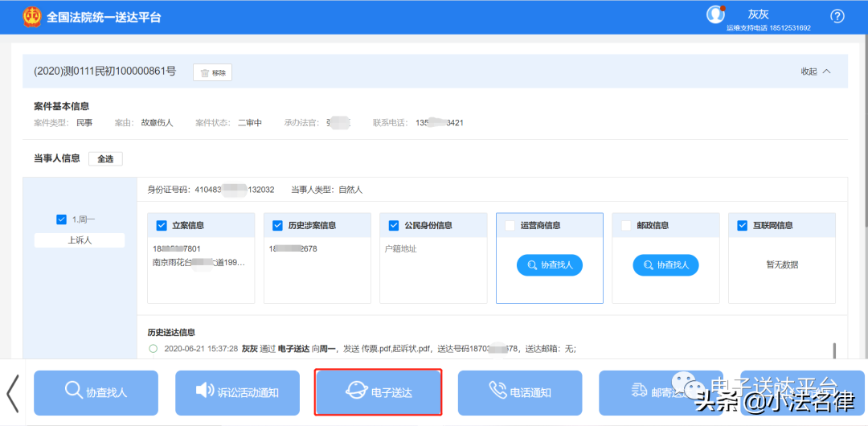Click truck icon on 邮寄送达 button
This screenshot has height=426, width=868.
click(x=640, y=391)
